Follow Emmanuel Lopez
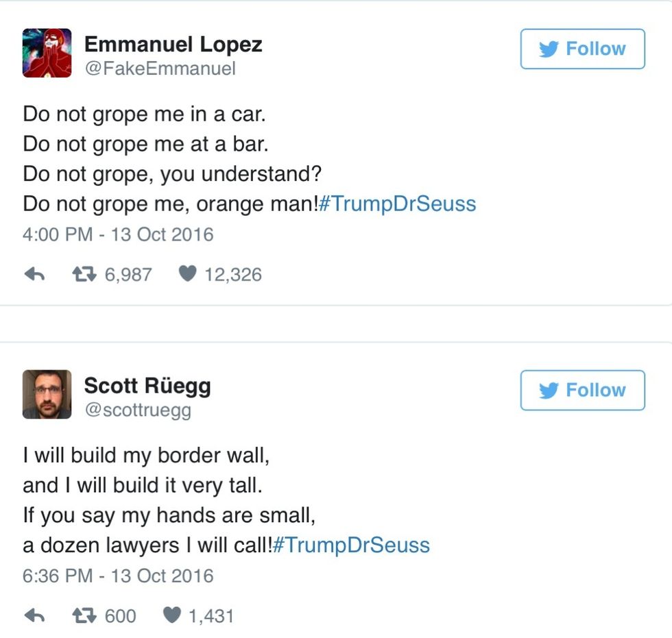The height and width of the screenshot is (638, 672). click(x=582, y=49)
